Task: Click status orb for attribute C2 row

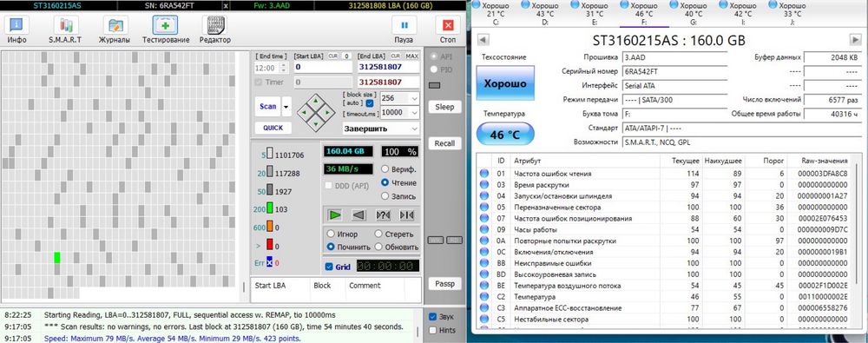Action: click(484, 297)
